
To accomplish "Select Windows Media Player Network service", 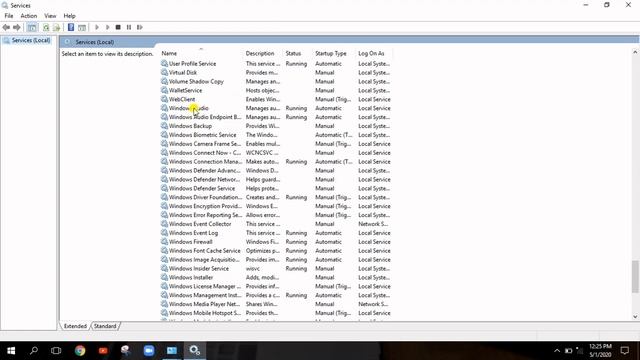I will click(276, 304).
